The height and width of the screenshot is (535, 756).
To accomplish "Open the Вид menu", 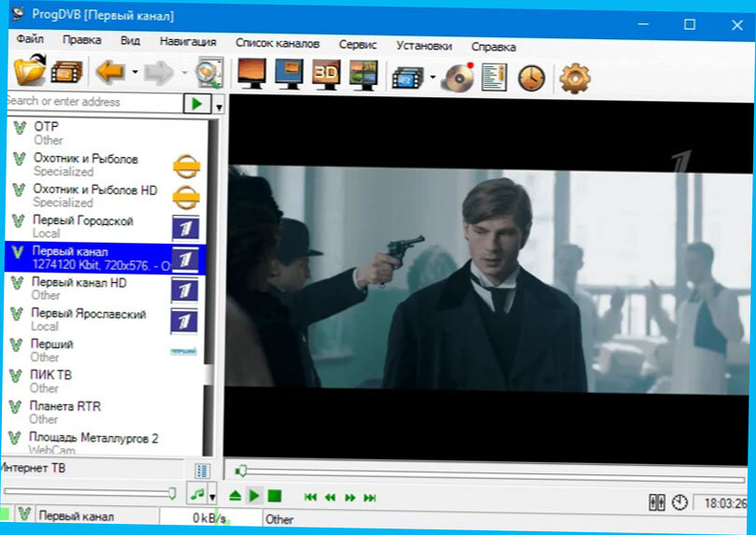I will coord(130,40).
